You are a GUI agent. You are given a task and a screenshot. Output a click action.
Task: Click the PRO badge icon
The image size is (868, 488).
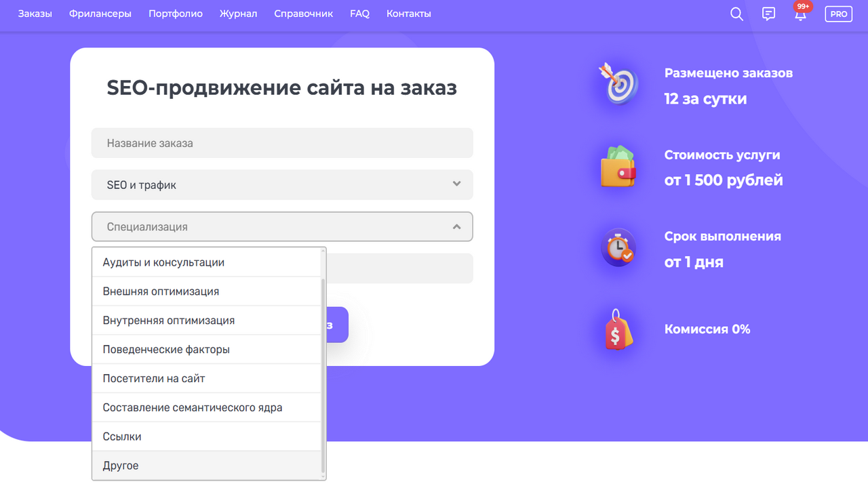coord(838,14)
